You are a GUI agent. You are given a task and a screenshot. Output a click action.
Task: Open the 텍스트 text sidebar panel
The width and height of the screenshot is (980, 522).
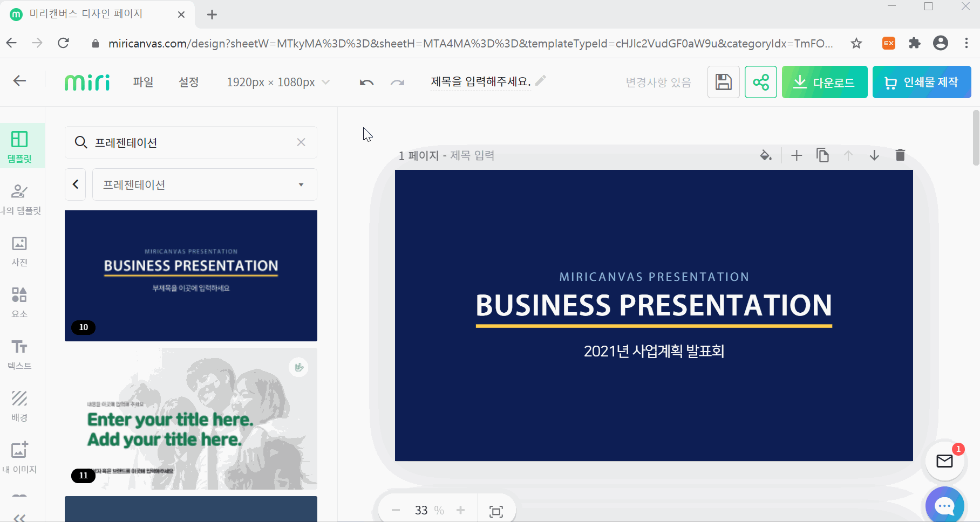(x=19, y=354)
